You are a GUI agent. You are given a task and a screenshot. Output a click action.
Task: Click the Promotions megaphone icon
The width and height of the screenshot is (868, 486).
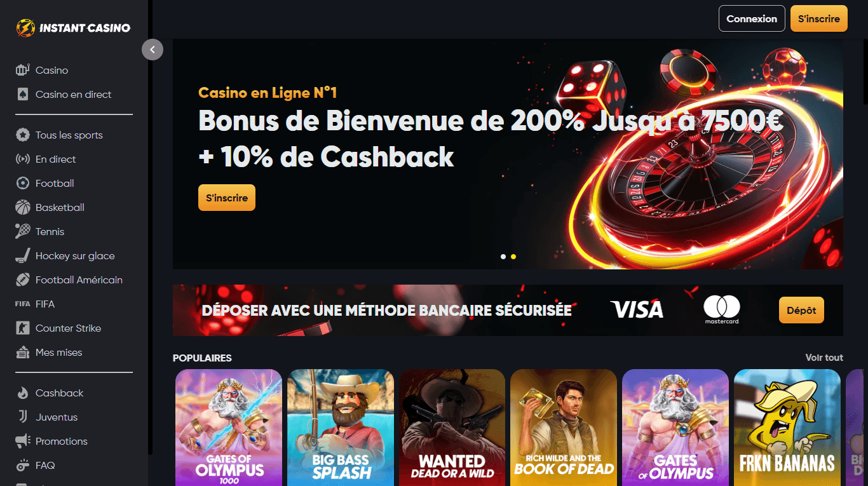23,441
